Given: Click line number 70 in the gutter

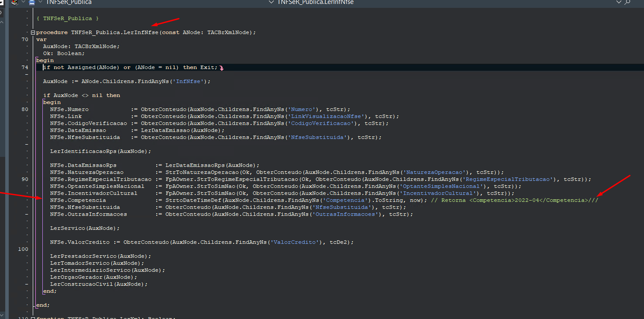Looking at the screenshot, I should pos(25,39).
